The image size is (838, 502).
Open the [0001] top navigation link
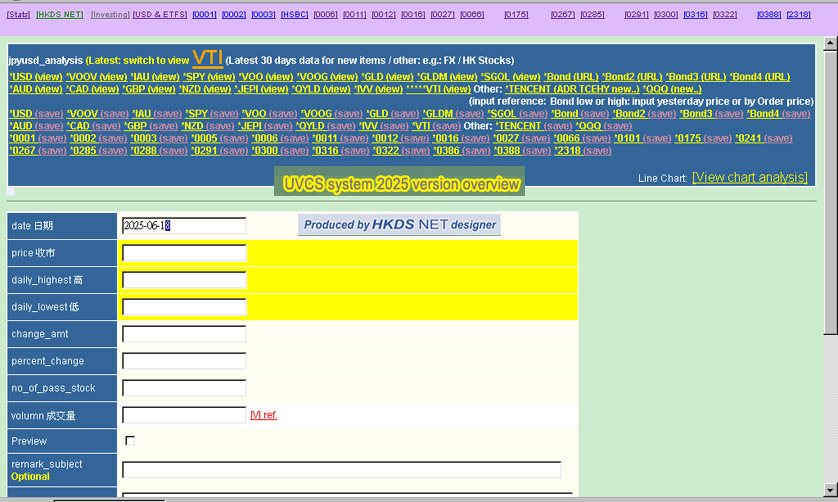[x=204, y=14]
